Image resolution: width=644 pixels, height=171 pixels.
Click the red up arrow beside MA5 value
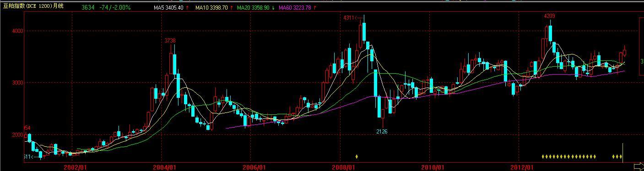pyautogui.click(x=188, y=8)
